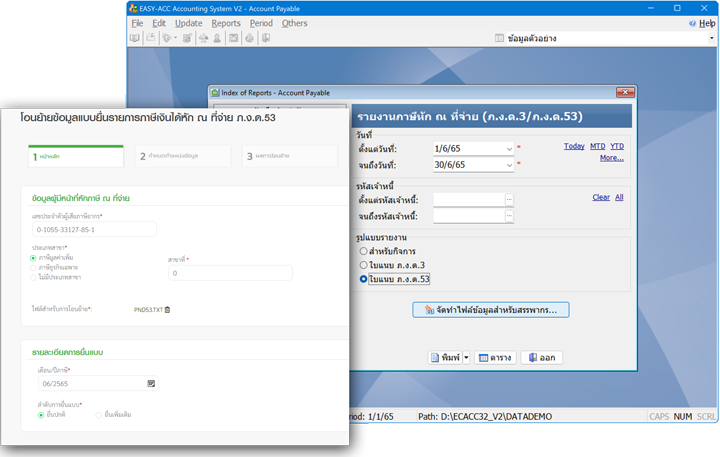720x457 pixels.
Task: Expand the company data dropdown in toolbar
Action: (x=711, y=38)
